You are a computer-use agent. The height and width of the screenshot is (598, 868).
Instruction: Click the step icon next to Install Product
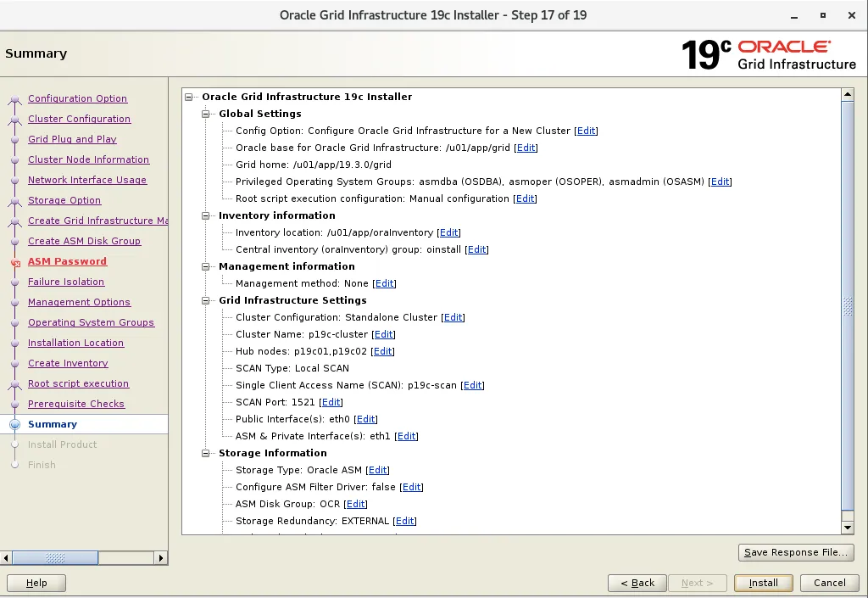14,444
